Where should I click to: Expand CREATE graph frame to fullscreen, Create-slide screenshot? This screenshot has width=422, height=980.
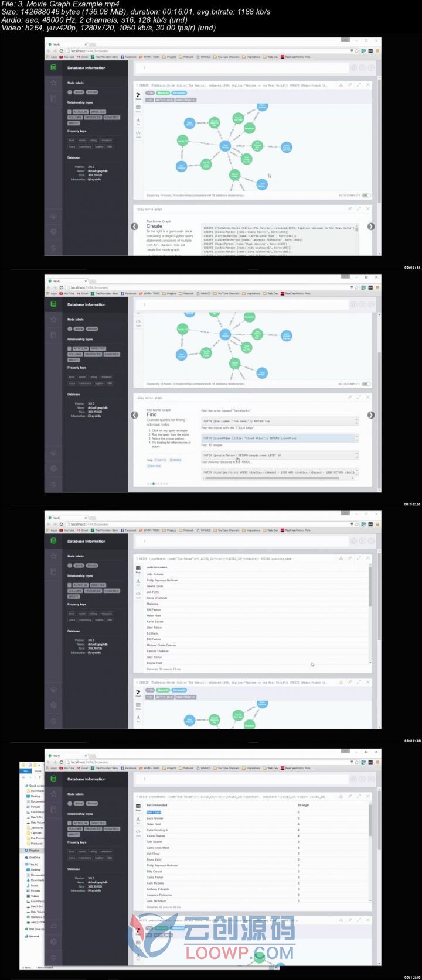359,85
